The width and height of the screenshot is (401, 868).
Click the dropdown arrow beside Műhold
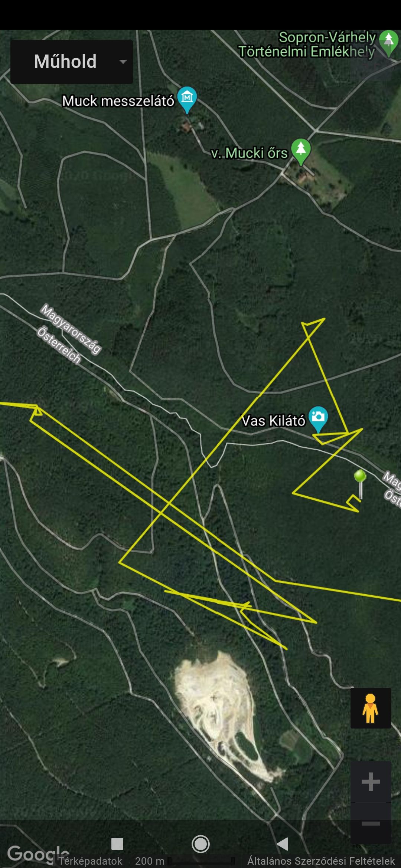coord(123,62)
